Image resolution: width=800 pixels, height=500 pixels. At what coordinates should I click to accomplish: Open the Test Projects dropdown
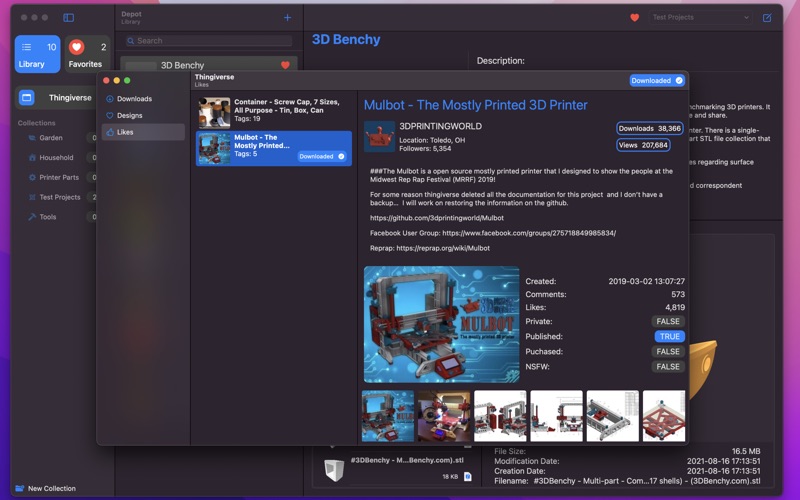point(701,17)
